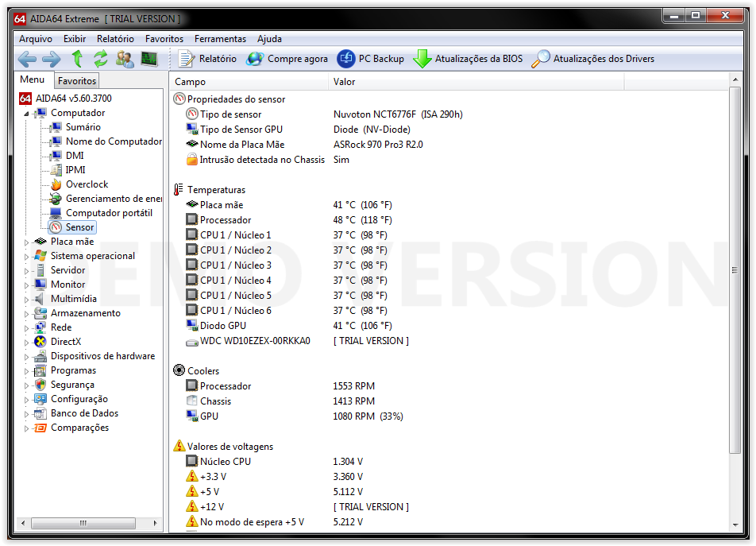The width and height of the screenshot is (756, 546).
Task: Expand the Monitor tree node
Action: 26,285
